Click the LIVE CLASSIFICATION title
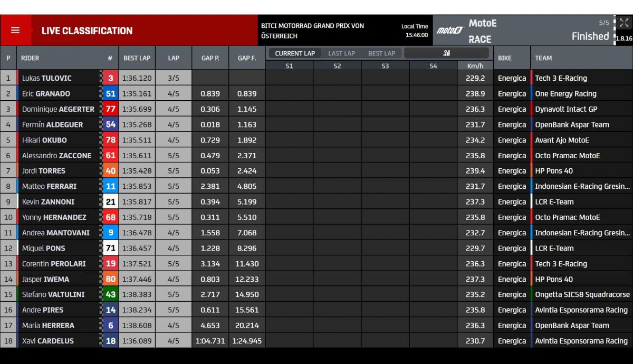This screenshot has width=633, height=364. [87, 31]
